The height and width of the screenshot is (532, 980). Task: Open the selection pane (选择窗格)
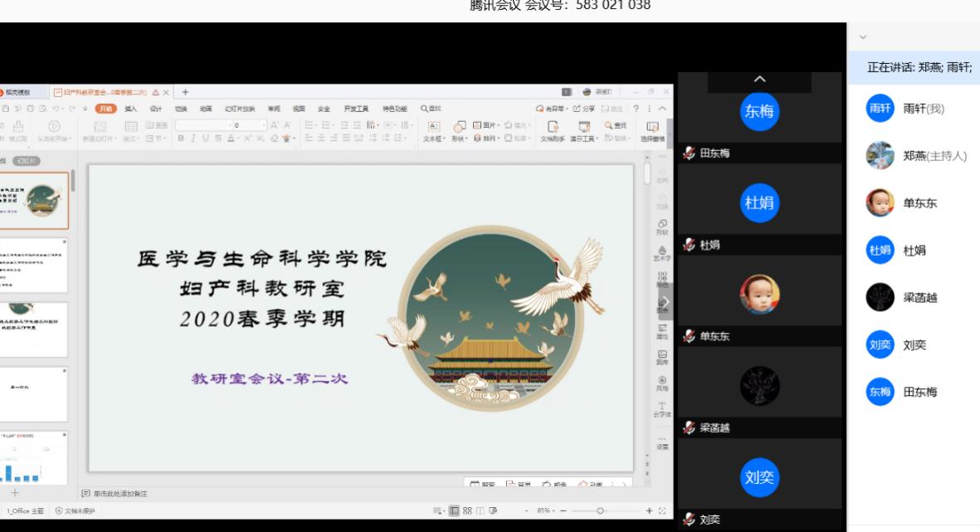tap(652, 130)
